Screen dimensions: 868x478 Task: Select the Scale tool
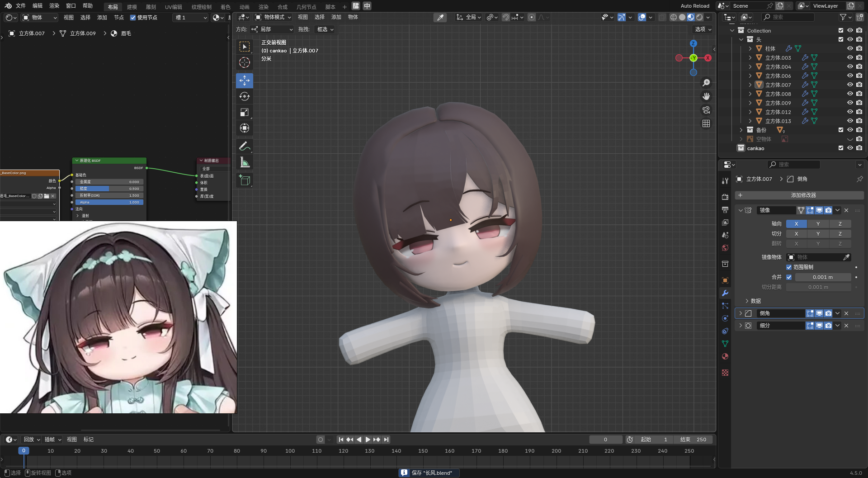click(x=244, y=112)
